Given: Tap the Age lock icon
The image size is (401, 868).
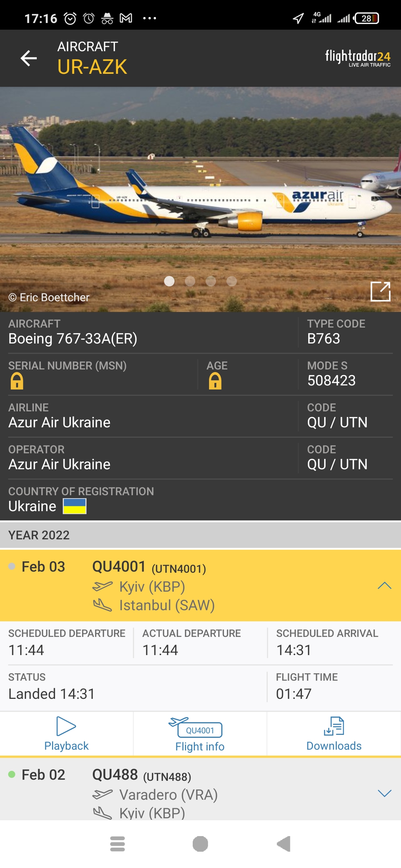Looking at the screenshot, I should (x=215, y=381).
